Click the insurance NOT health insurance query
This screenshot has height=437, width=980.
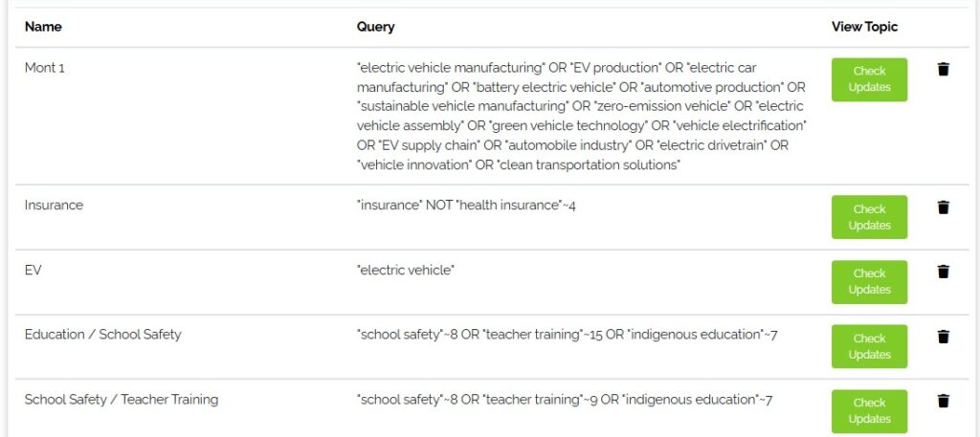466,206
